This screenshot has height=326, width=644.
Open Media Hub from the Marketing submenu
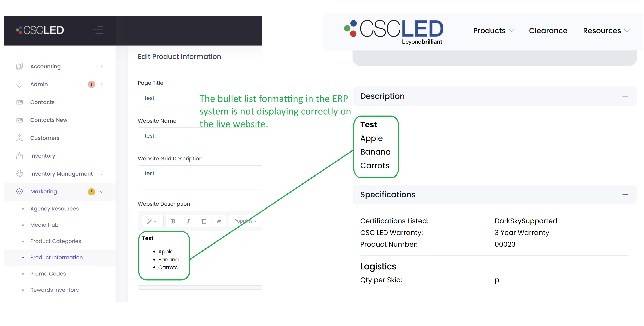coord(44,225)
